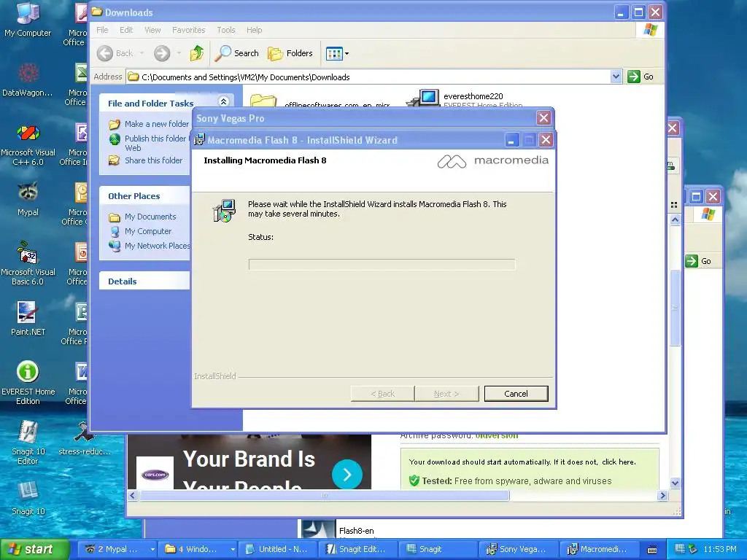
Task: Click scroll up arrow in background window
Action: pos(675,219)
